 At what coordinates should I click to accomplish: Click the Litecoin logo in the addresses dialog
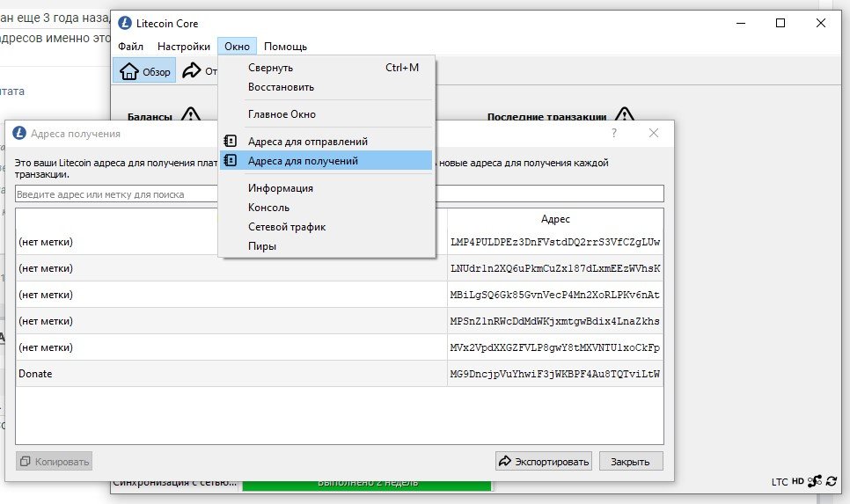[19, 134]
